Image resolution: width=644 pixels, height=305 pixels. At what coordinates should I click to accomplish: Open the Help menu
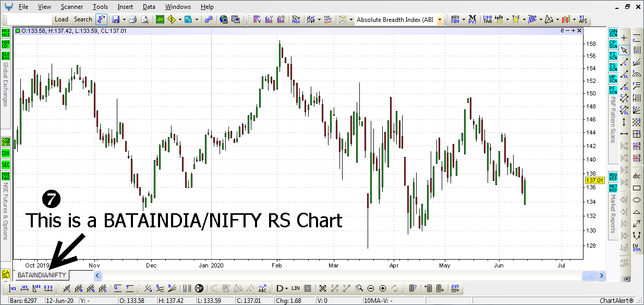pos(207,7)
